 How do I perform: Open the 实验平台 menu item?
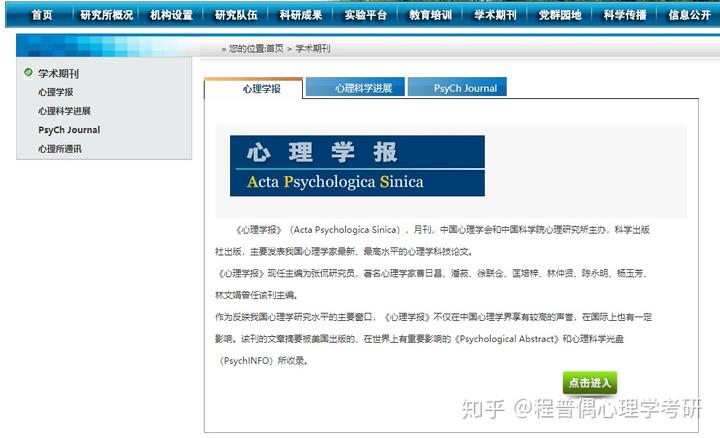tap(366, 15)
